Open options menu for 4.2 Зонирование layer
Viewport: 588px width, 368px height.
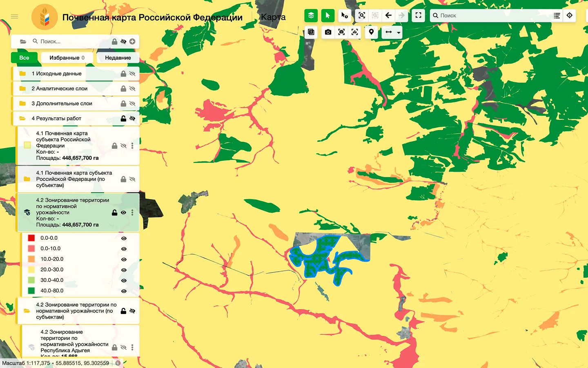[x=132, y=213]
